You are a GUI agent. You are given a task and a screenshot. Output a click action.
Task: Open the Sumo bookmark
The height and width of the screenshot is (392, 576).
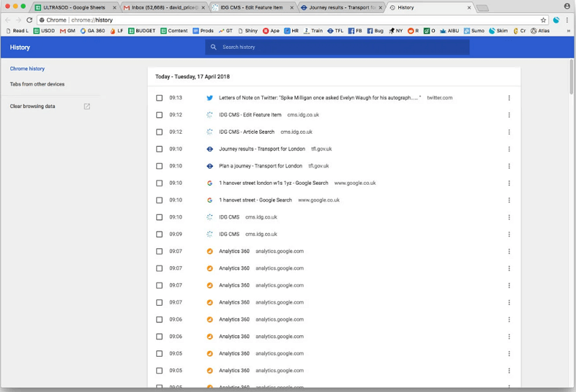click(474, 31)
